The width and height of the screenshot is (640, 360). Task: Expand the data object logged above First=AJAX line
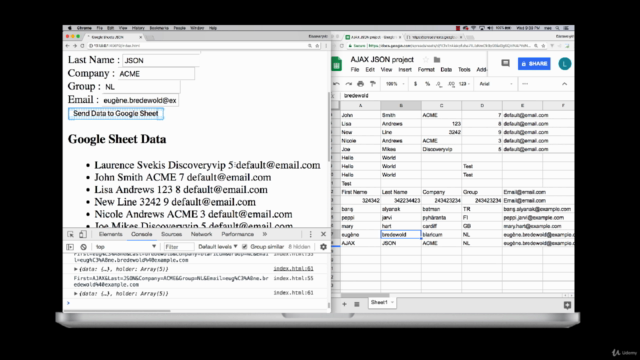(76, 269)
